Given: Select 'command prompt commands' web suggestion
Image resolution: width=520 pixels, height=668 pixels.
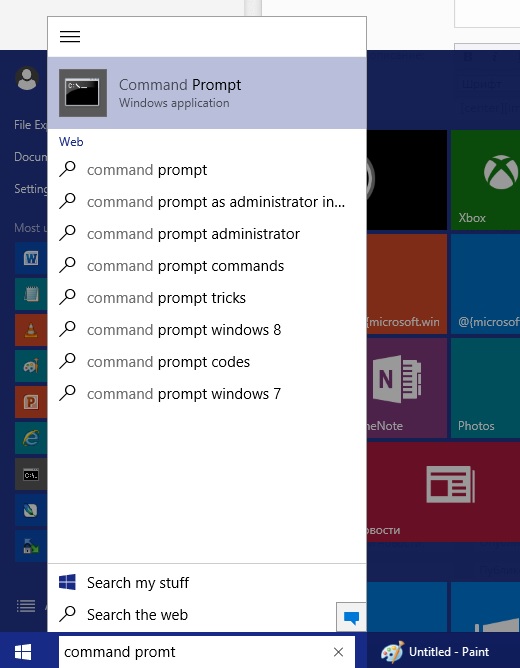Looking at the screenshot, I should tap(207, 266).
